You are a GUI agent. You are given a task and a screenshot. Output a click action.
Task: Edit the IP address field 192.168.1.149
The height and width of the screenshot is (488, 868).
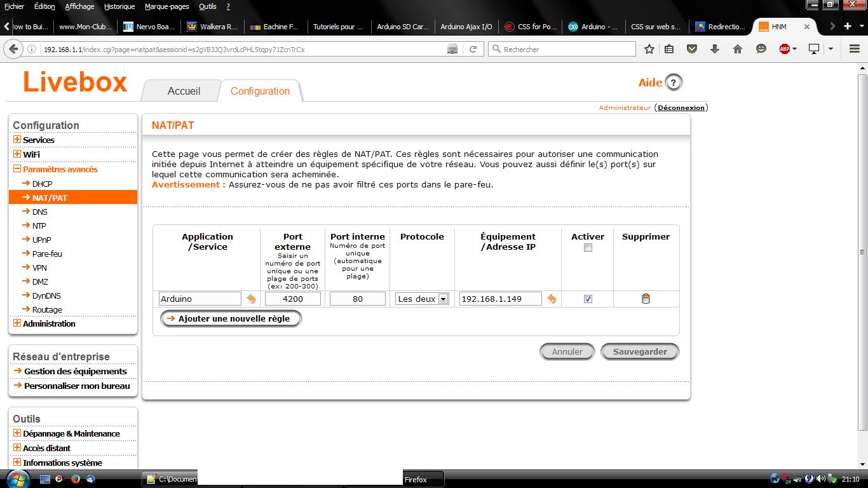pyautogui.click(x=501, y=299)
